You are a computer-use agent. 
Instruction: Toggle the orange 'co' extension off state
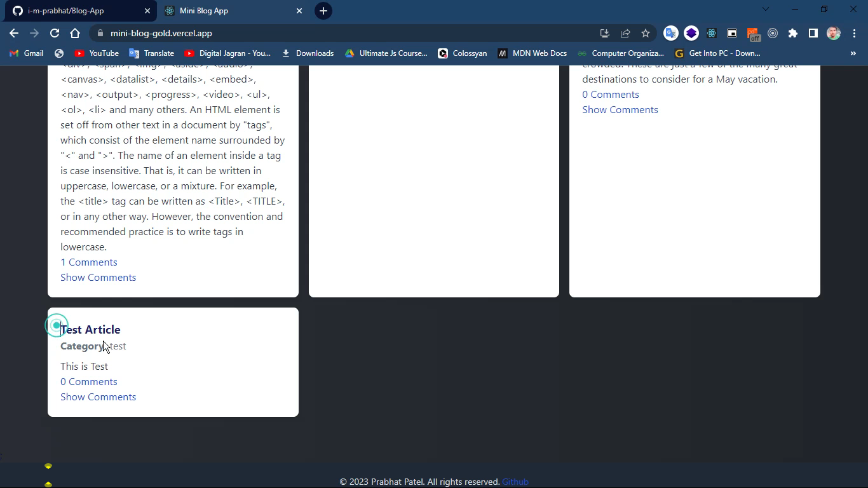click(x=752, y=33)
